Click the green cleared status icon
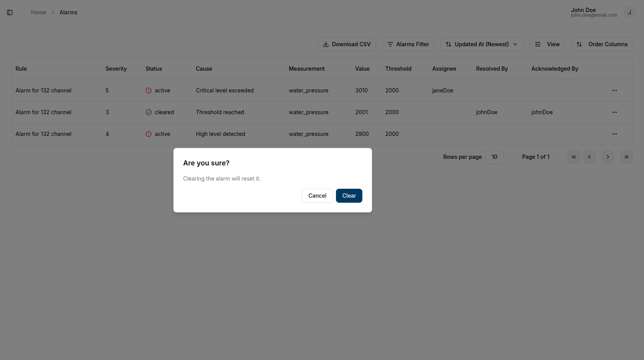The image size is (644, 360). (148, 112)
